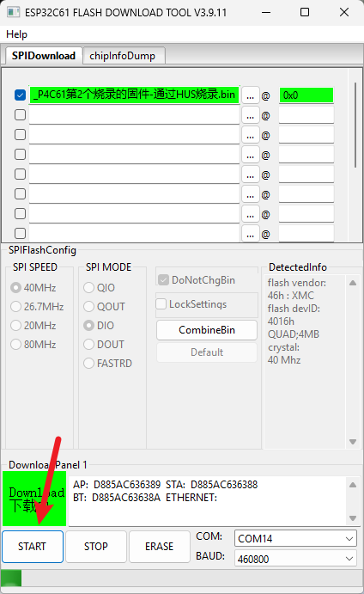Uncheck the first firmware row checkbox

[x=20, y=95]
